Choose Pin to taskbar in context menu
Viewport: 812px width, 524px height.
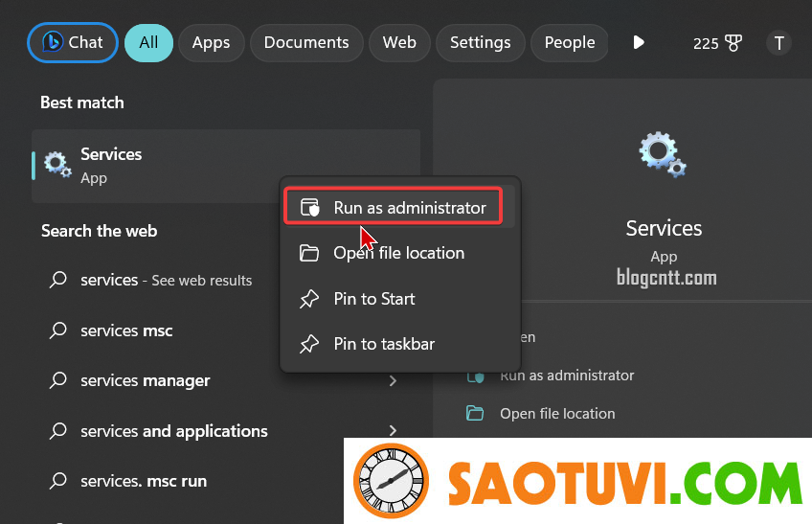397,344
